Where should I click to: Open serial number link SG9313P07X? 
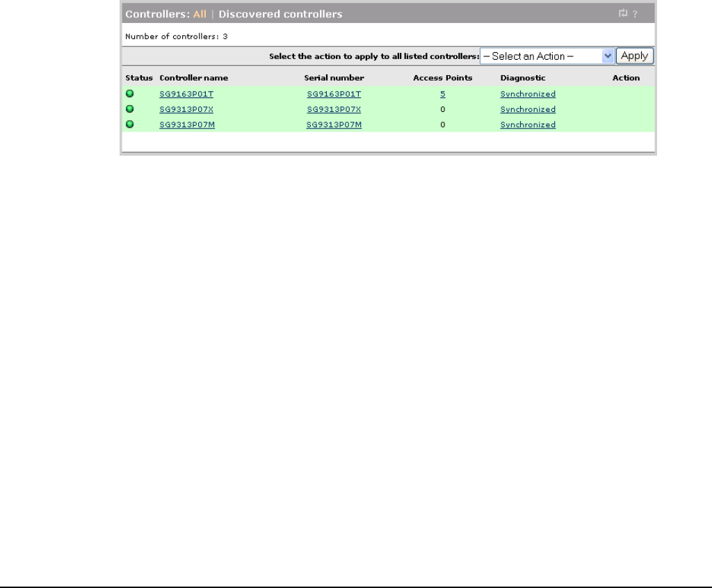(x=334, y=109)
